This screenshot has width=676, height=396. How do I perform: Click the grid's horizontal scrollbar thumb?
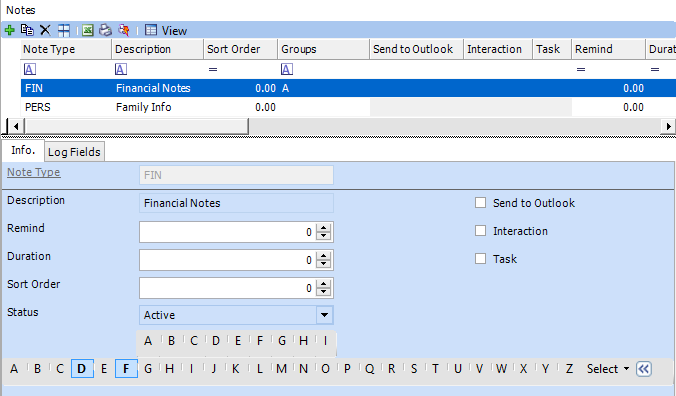coord(137,126)
